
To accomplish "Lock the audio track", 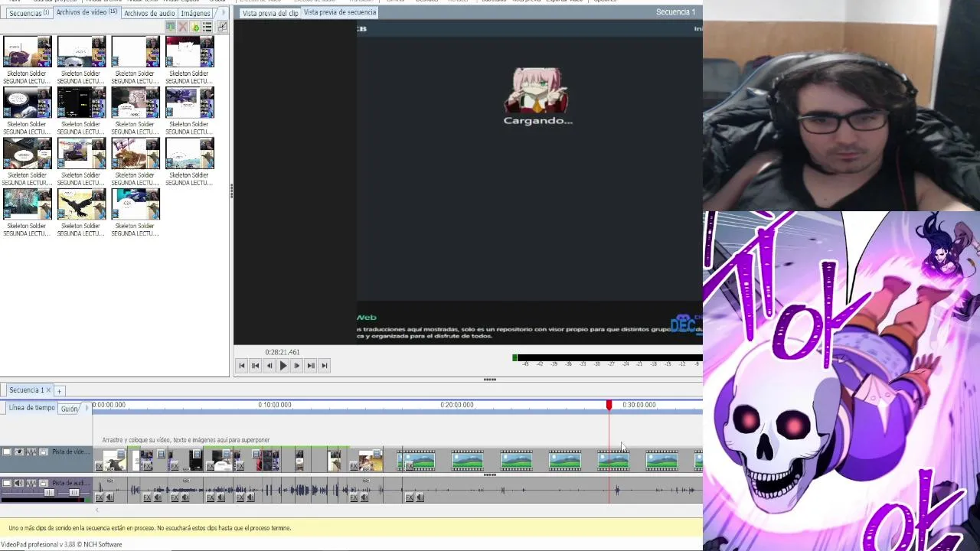I will (x=44, y=483).
